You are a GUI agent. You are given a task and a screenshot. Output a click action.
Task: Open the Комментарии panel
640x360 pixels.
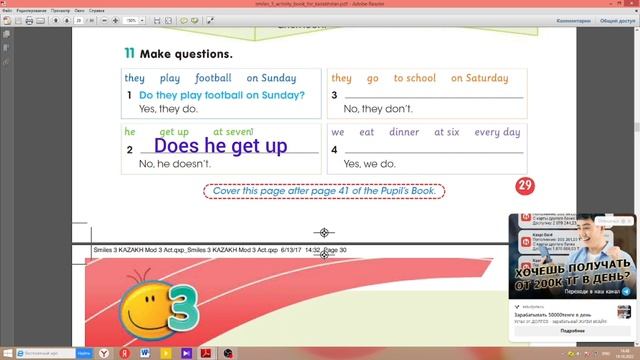click(573, 20)
